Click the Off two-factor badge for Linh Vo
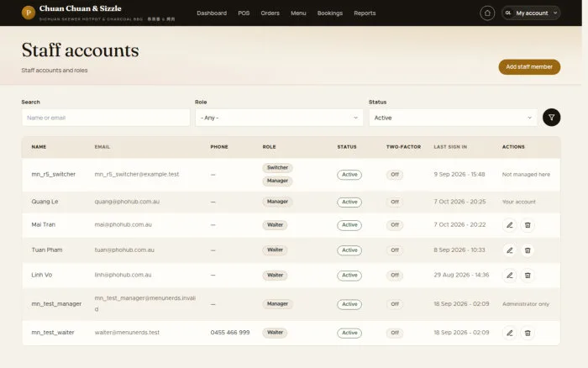 click(x=395, y=276)
